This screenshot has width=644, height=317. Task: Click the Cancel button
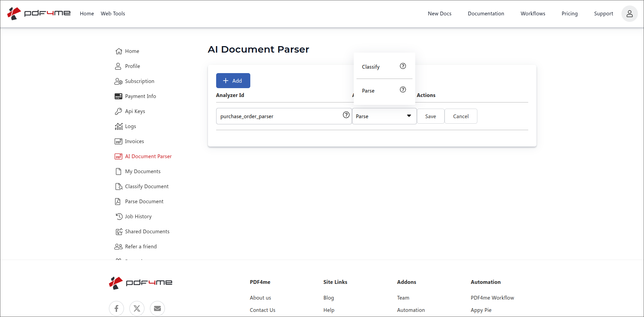coord(461,116)
